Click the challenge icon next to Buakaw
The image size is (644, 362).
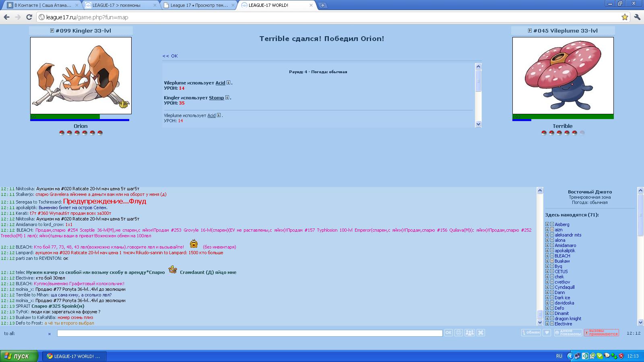click(x=552, y=261)
